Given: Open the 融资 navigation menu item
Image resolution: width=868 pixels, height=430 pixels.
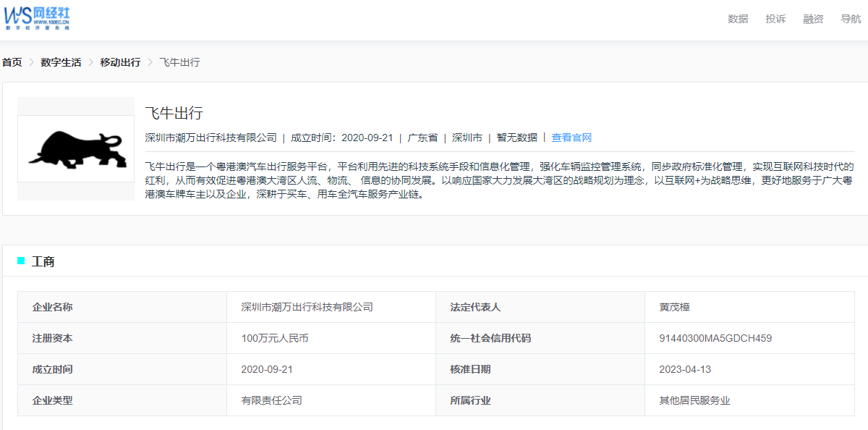Looking at the screenshot, I should pos(813,19).
